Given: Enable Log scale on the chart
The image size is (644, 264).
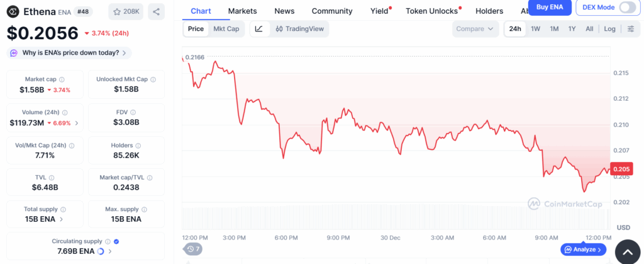Looking at the screenshot, I should (609, 29).
